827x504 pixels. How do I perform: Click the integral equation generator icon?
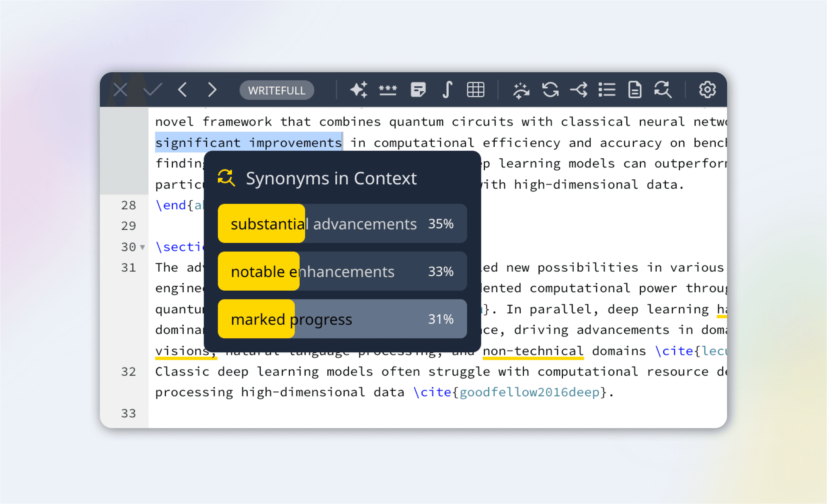447,90
